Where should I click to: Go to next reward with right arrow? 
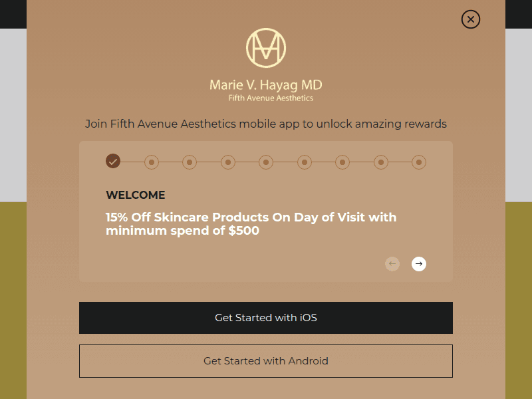419,263
